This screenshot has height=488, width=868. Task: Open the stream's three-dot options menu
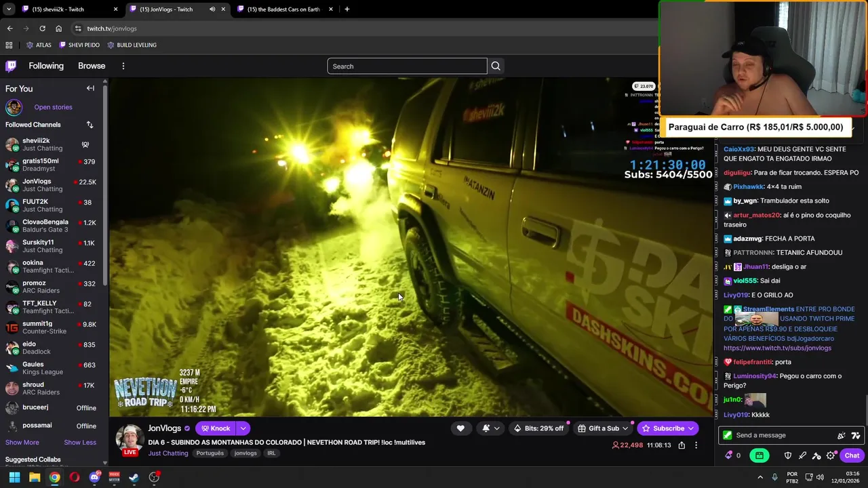coord(696,445)
